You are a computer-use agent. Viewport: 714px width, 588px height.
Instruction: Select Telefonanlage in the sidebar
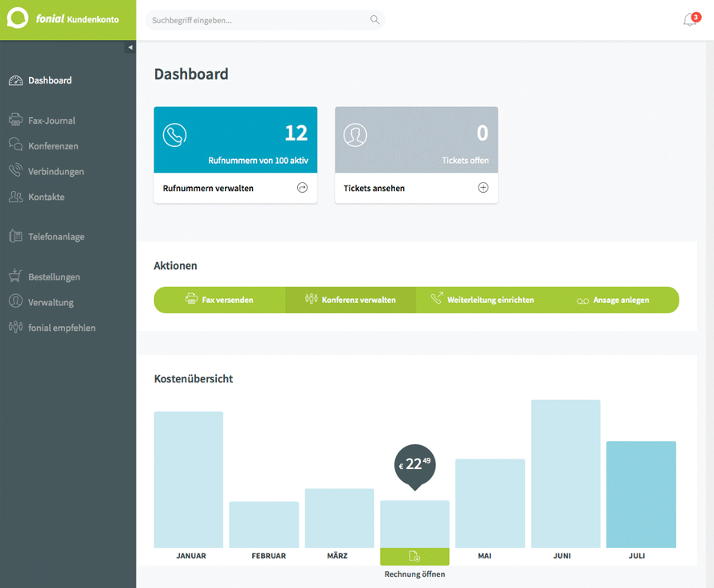[56, 237]
